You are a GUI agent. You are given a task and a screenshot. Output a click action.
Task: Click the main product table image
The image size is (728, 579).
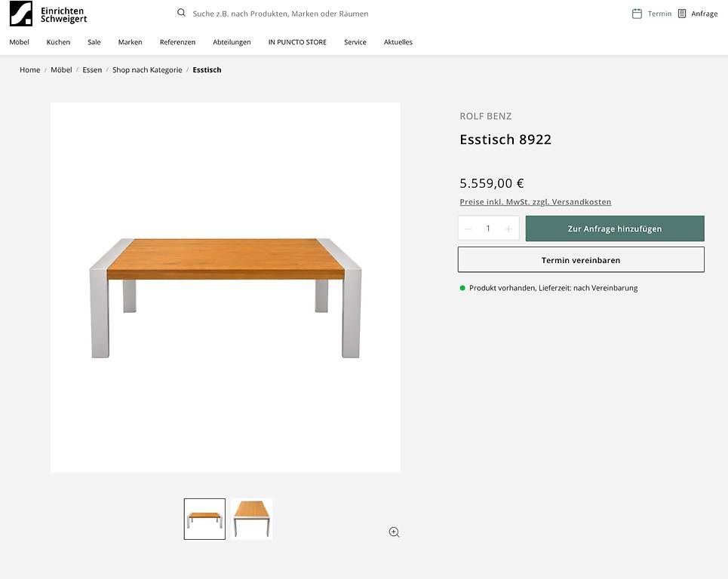click(x=226, y=288)
